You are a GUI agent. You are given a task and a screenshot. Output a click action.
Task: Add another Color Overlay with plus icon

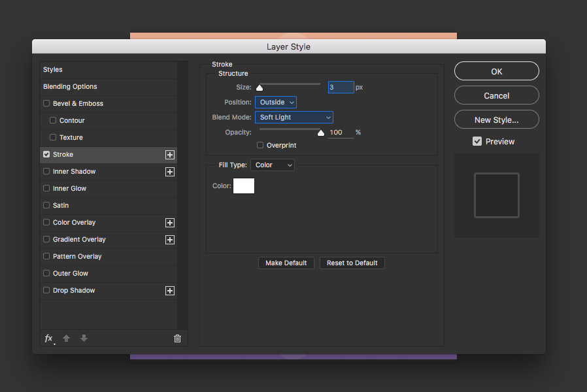pos(170,223)
